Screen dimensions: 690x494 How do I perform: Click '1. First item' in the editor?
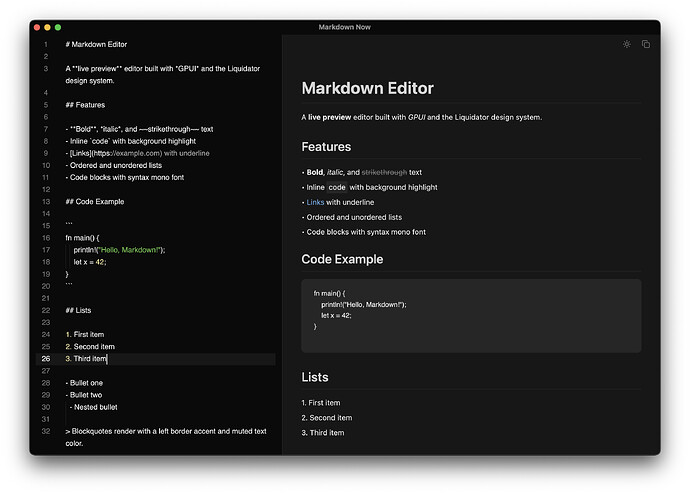pyautogui.click(x=84, y=335)
